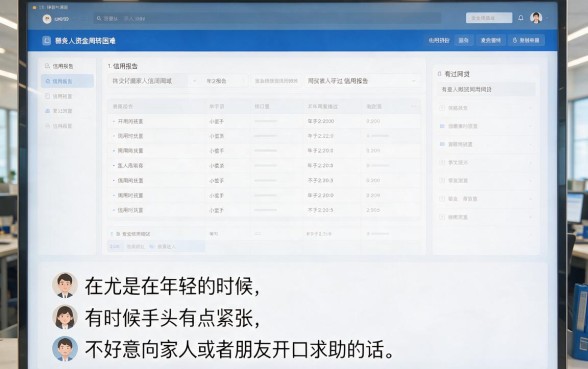Expand the topmost right panel row via its chevron
588x369 pixels.
pyautogui.click(x=531, y=108)
